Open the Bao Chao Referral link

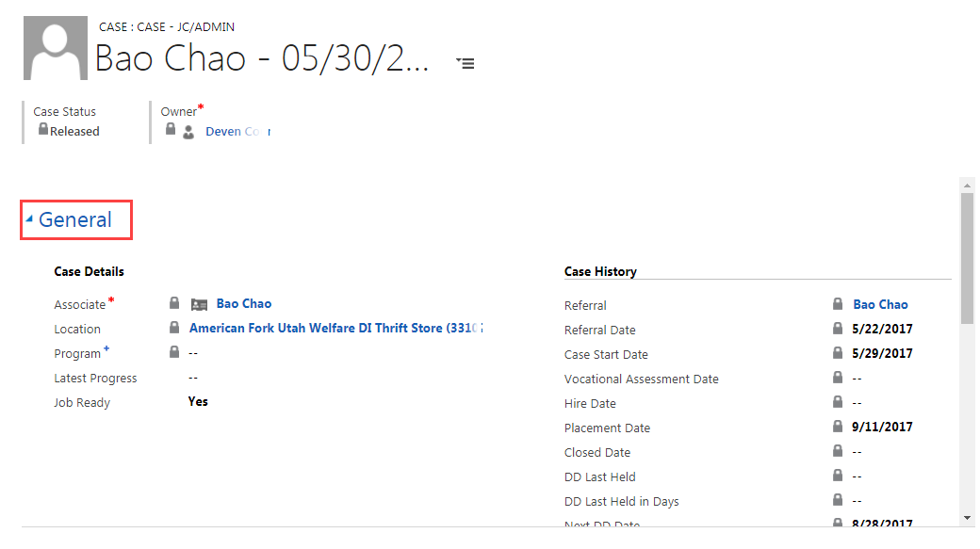point(880,305)
